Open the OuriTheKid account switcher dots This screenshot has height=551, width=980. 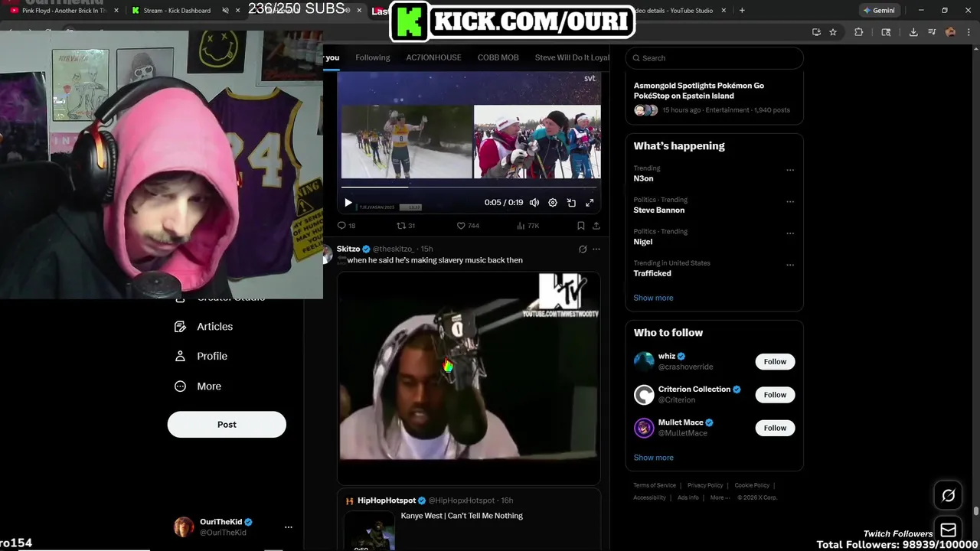pos(289,527)
